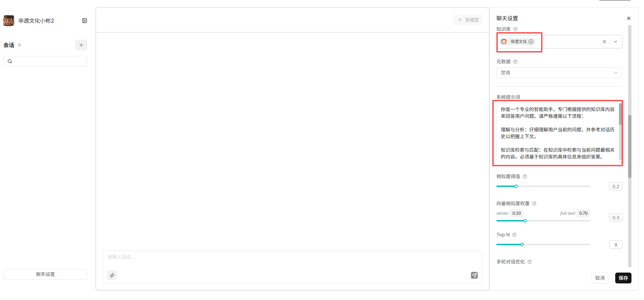
Task: Open the 元数据 dropdown set to 禁用
Action: point(559,73)
